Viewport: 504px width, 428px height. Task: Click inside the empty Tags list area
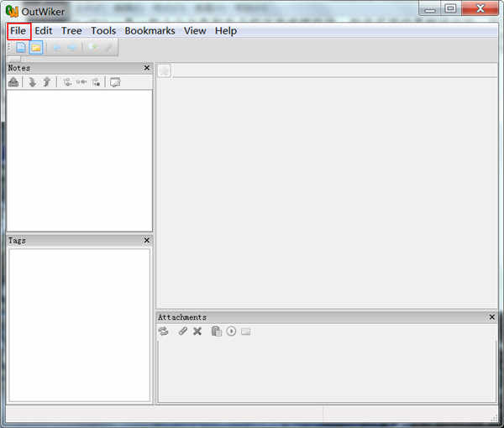tap(80, 325)
